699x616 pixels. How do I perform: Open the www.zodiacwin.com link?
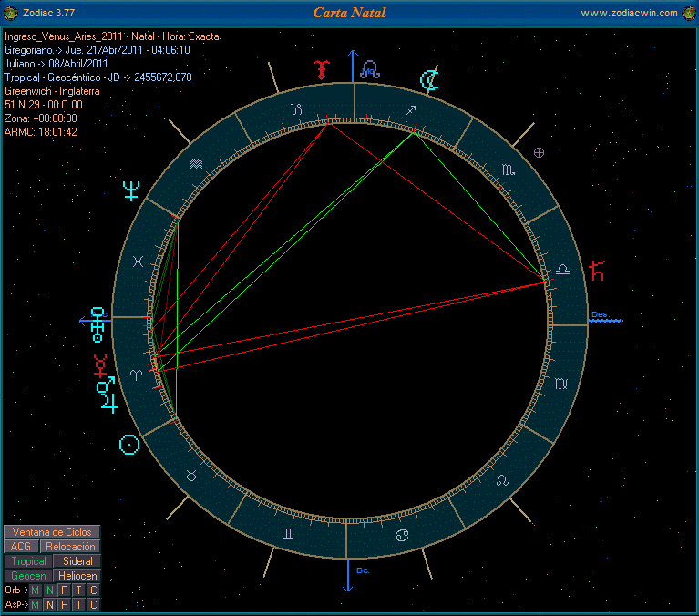tap(629, 14)
